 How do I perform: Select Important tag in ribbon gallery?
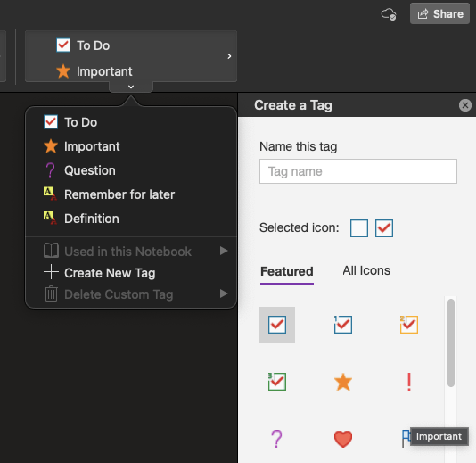tap(94, 71)
